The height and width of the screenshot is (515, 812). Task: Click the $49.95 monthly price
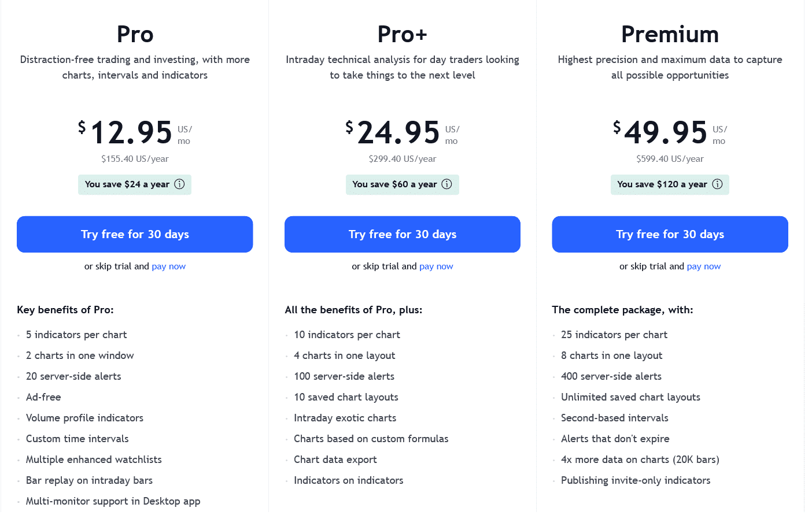pos(666,133)
